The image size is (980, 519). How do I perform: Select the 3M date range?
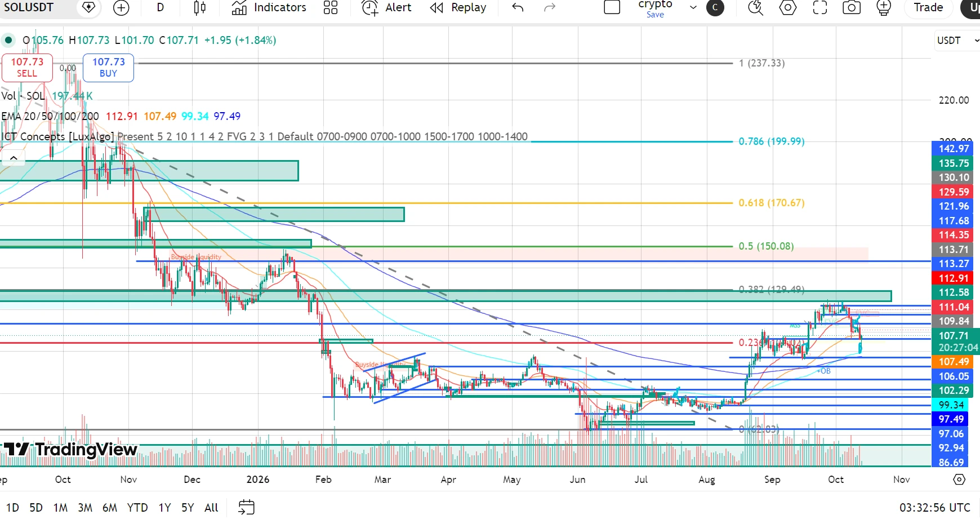(85, 508)
